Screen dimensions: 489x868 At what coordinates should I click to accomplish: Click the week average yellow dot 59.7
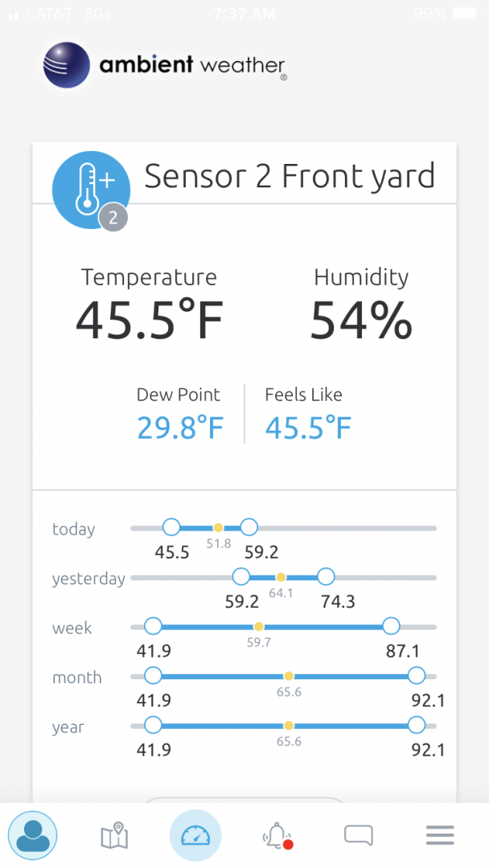pyautogui.click(x=259, y=627)
